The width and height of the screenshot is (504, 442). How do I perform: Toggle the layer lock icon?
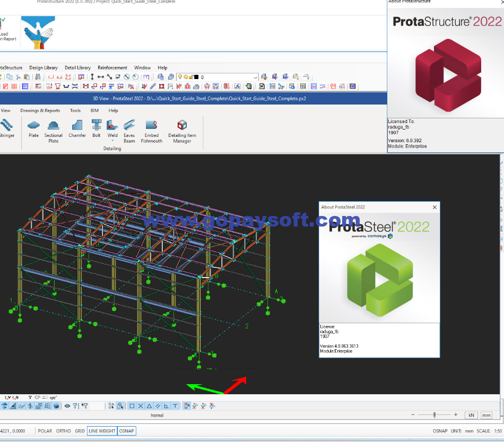(191, 77)
